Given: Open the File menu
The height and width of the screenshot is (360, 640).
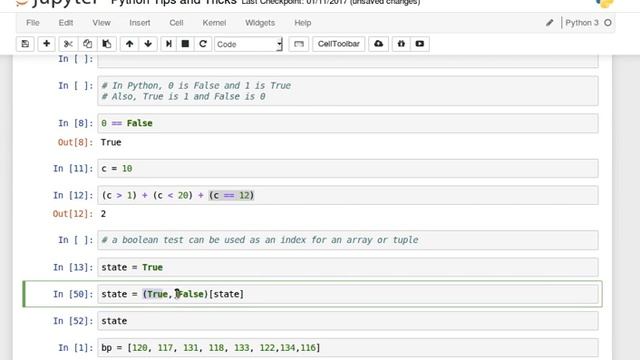Looking at the screenshot, I should 33,23.
